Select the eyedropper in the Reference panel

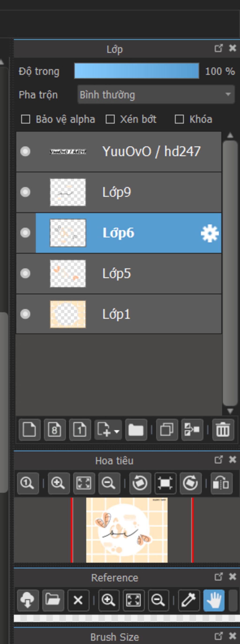pyautogui.click(x=189, y=600)
